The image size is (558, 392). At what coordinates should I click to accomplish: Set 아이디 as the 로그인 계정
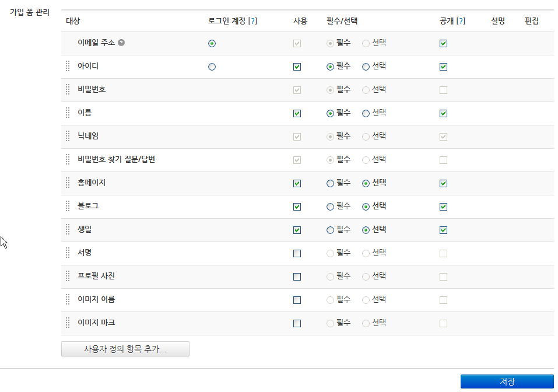(x=212, y=66)
